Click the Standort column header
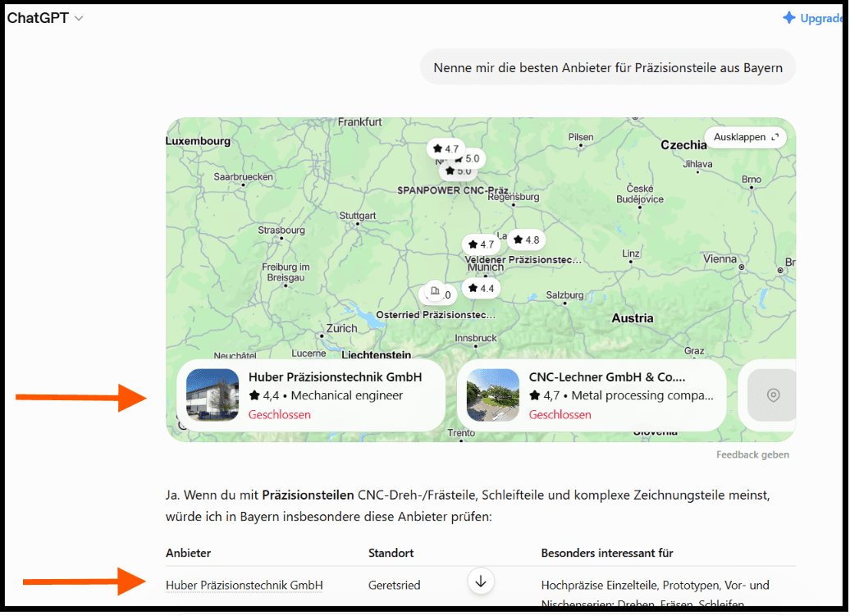This screenshot has width=850, height=616. (x=391, y=553)
